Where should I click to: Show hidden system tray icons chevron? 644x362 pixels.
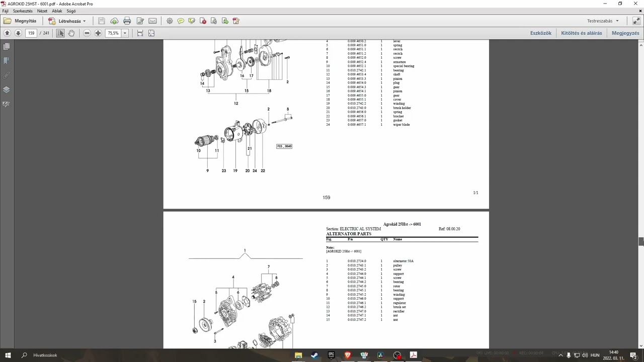[560, 355]
